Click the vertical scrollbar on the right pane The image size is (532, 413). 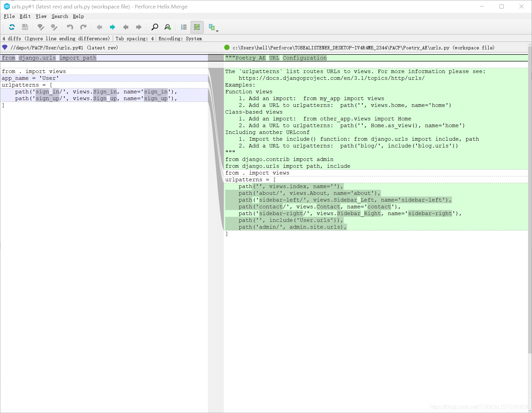pos(530,200)
